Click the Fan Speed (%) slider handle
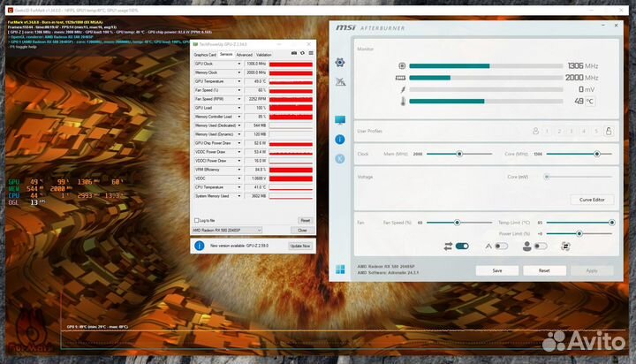 click(458, 223)
